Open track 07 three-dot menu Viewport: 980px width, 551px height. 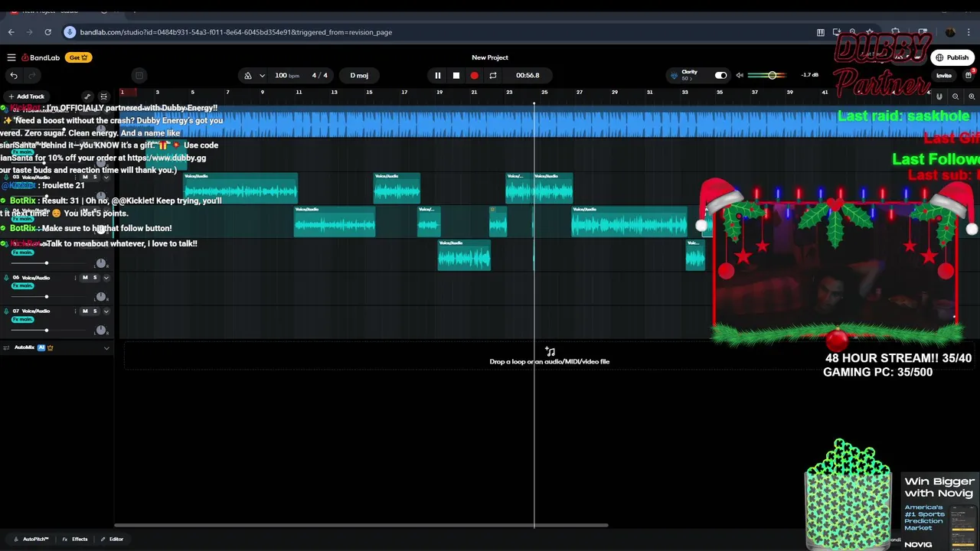(x=75, y=311)
